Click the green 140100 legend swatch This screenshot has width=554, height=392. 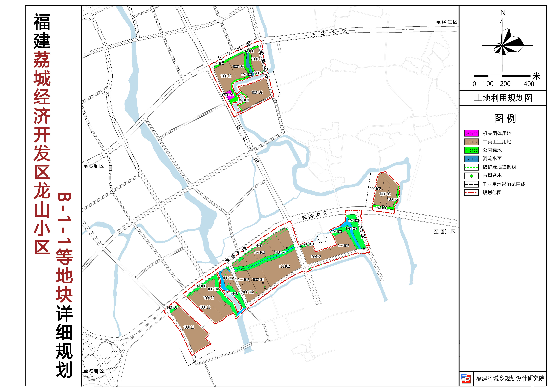(x=471, y=150)
